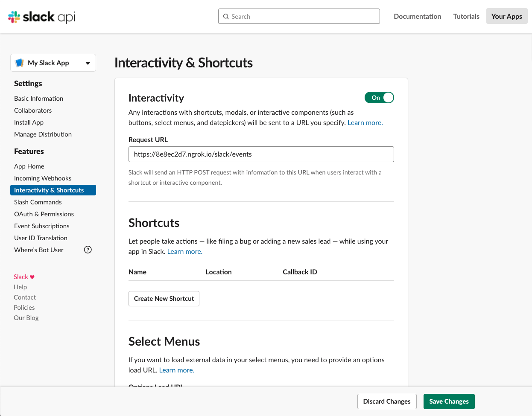Discard changes made to settings
This screenshot has height=416, width=532.
(x=386, y=401)
